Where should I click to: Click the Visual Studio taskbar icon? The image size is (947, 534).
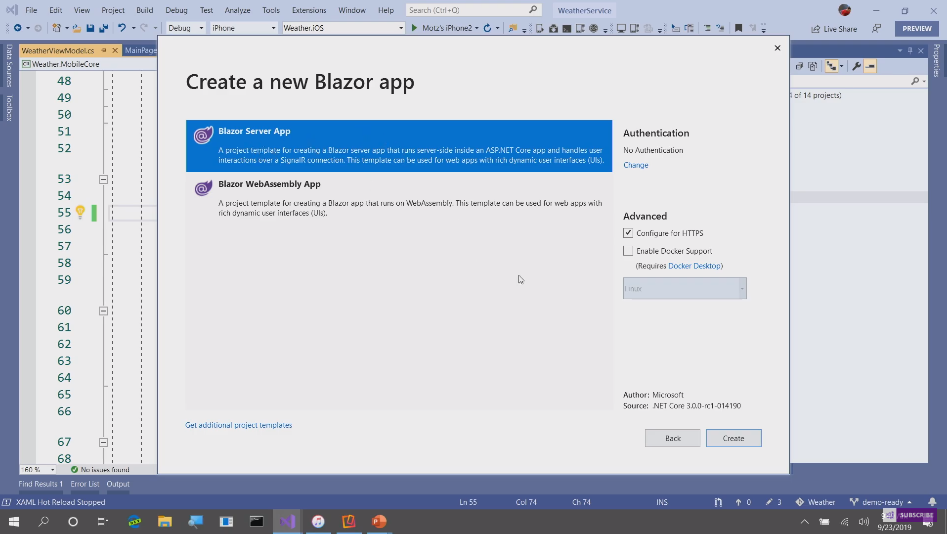(288, 522)
